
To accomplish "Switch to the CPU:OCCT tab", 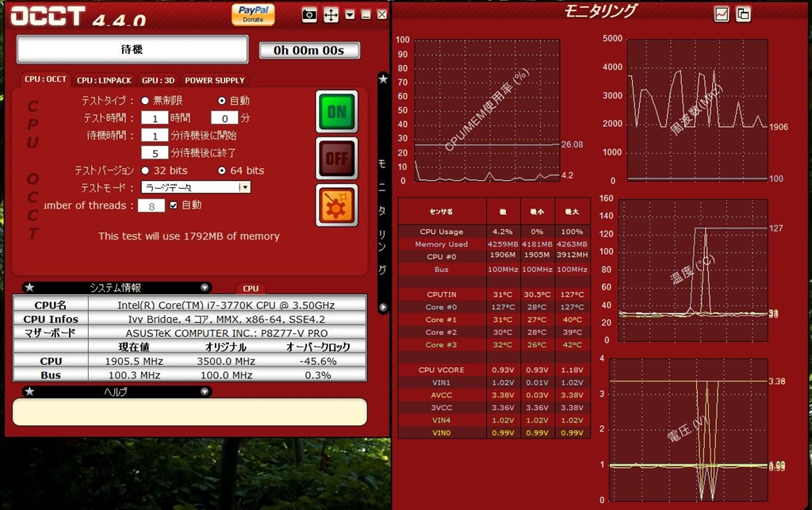I will [45, 79].
